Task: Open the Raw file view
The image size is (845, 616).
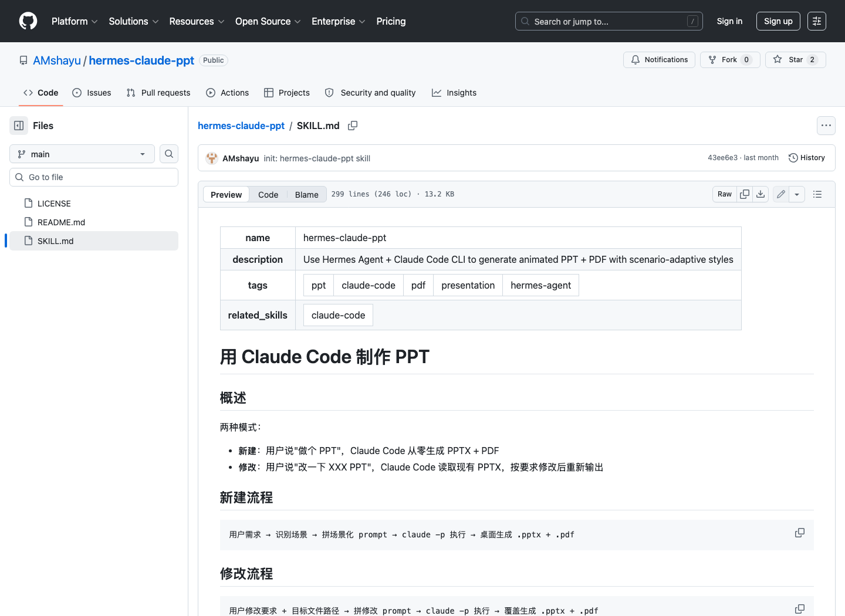Action: (725, 194)
